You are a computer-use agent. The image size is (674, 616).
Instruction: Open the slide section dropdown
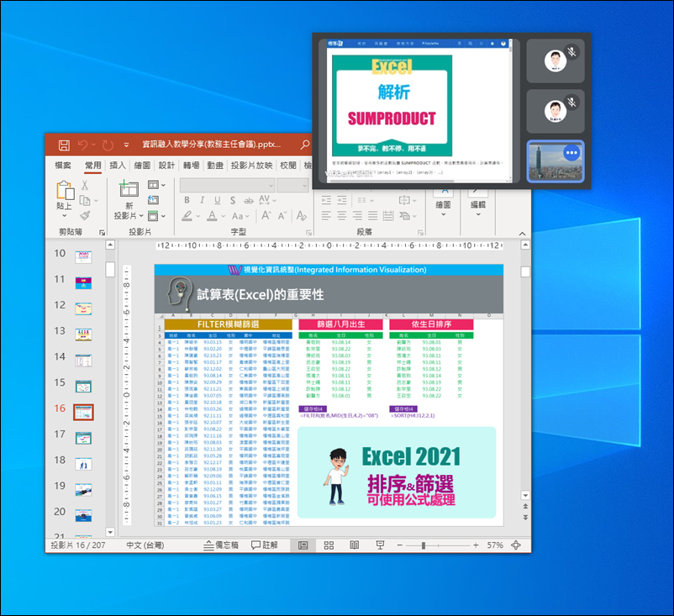156,216
